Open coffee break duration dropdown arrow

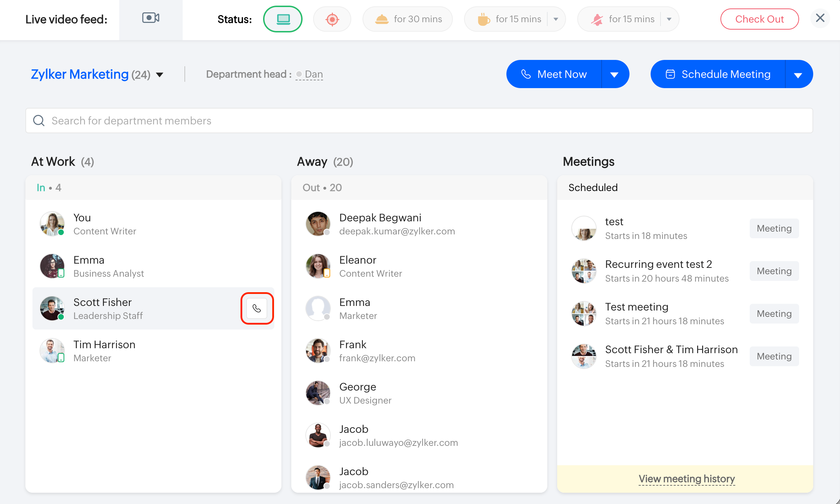point(556,19)
